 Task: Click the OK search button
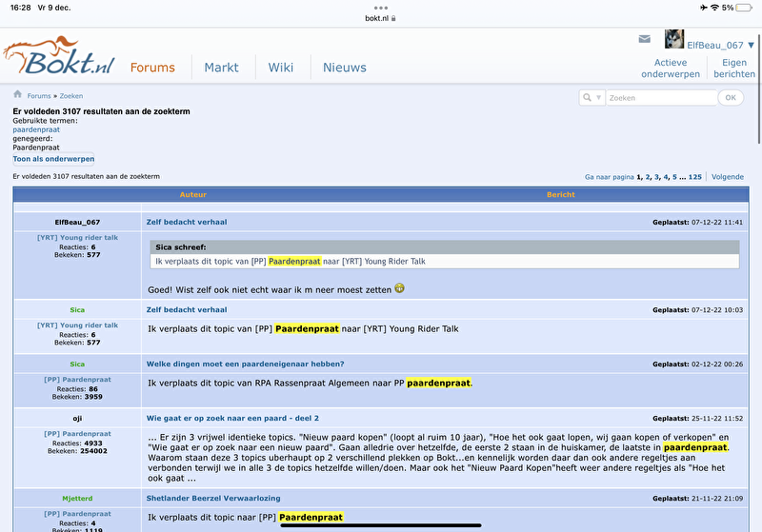coord(731,98)
